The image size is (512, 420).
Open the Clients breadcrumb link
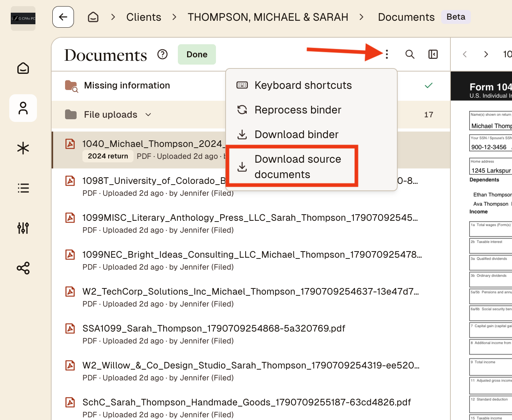[x=144, y=17]
